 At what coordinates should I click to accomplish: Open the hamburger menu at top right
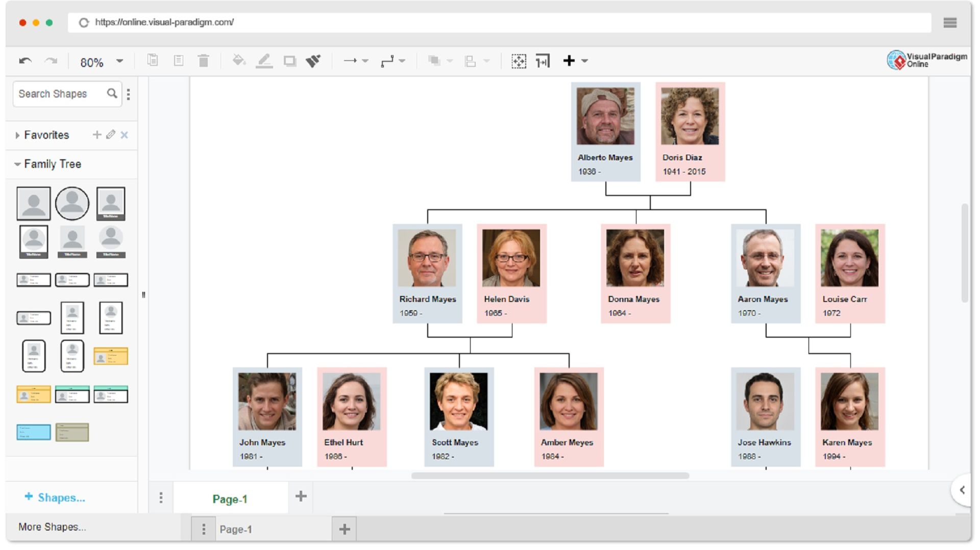950,23
